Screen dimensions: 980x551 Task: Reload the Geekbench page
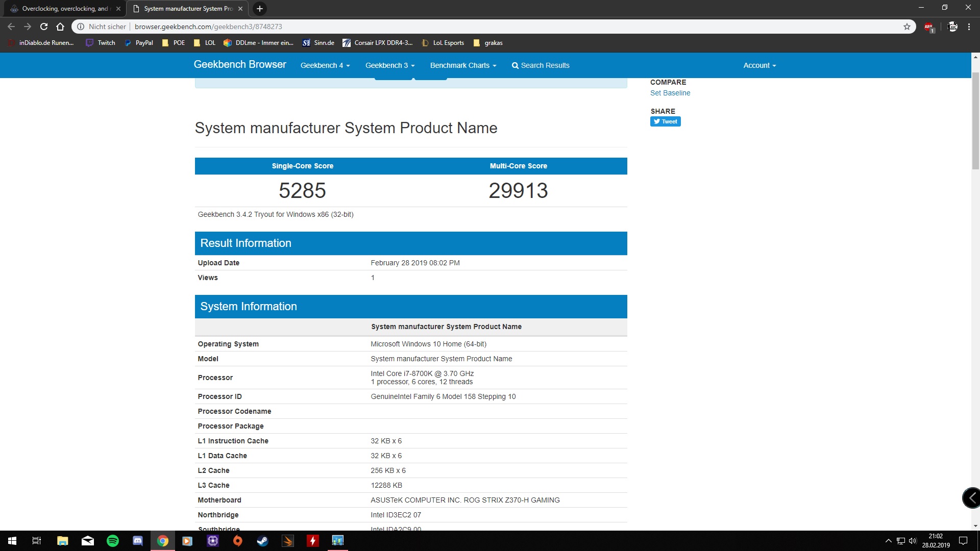pyautogui.click(x=44, y=27)
